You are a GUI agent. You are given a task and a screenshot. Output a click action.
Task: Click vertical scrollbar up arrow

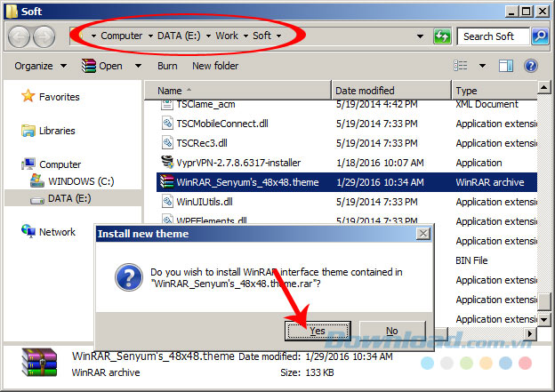point(543,87)
